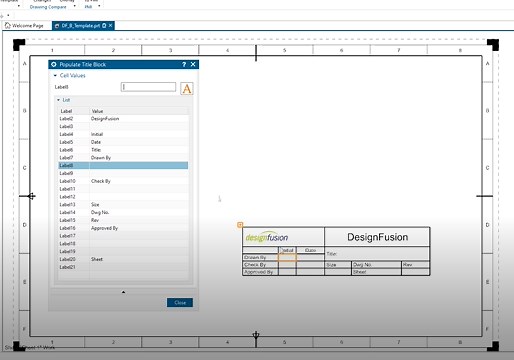This screenshot has width=514, height=360.
Task: Click the home icon on Welcome Page tab
Action: (x=8, y=25)
